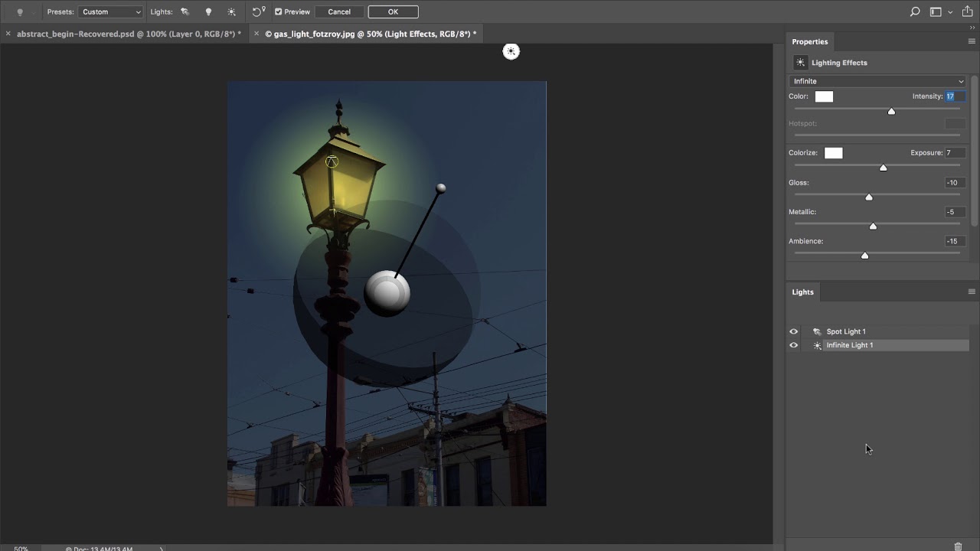Click the Gloss value field
This screenshot has height=551, width=980.
tap(955, 183)
